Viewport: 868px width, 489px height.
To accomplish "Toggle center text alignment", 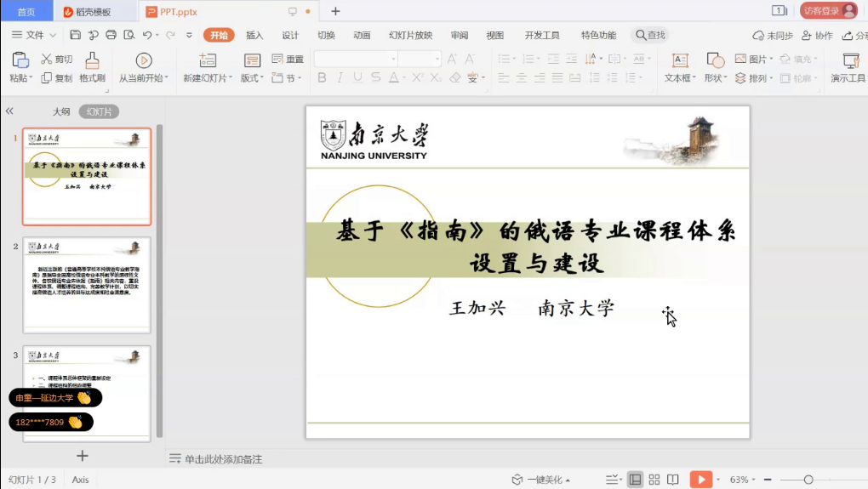I will [522, 78].
